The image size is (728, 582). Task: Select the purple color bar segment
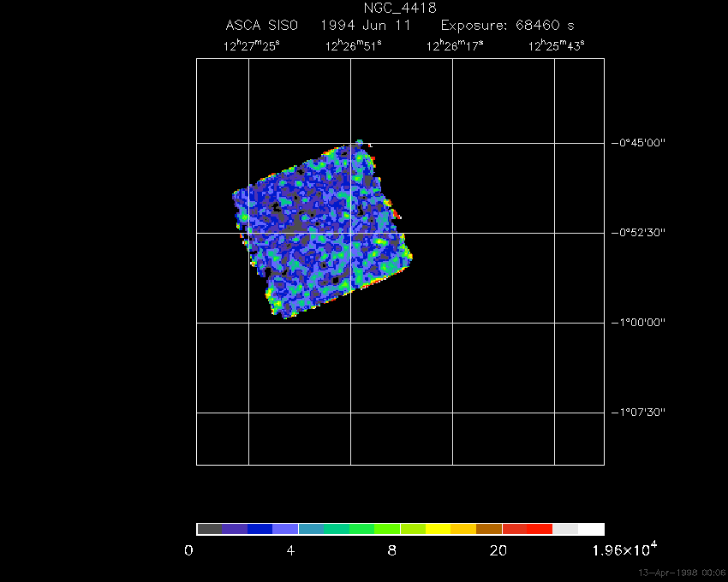(x=235, y=529)
